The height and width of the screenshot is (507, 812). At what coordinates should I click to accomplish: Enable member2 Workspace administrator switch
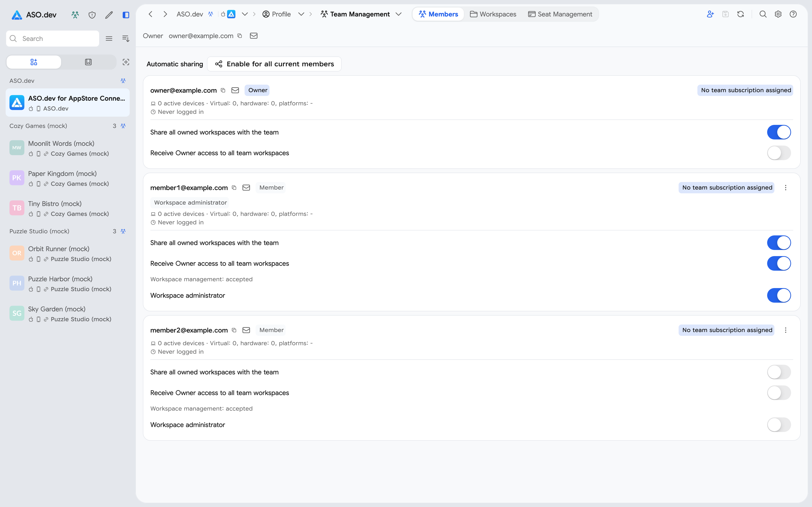point(779,425)
